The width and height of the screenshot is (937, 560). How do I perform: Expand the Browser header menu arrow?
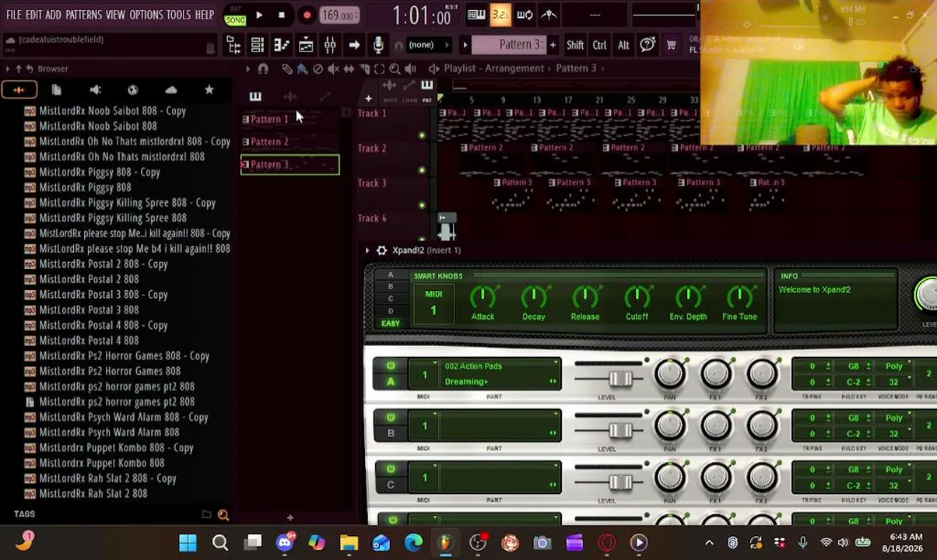coord(8,68)
